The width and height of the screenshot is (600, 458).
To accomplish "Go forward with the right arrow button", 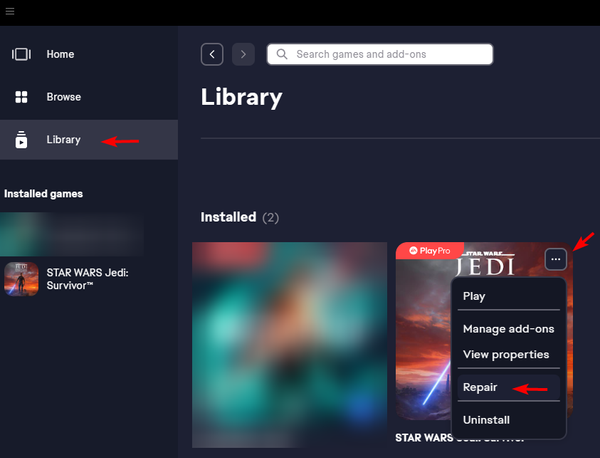I will [243, 54].
